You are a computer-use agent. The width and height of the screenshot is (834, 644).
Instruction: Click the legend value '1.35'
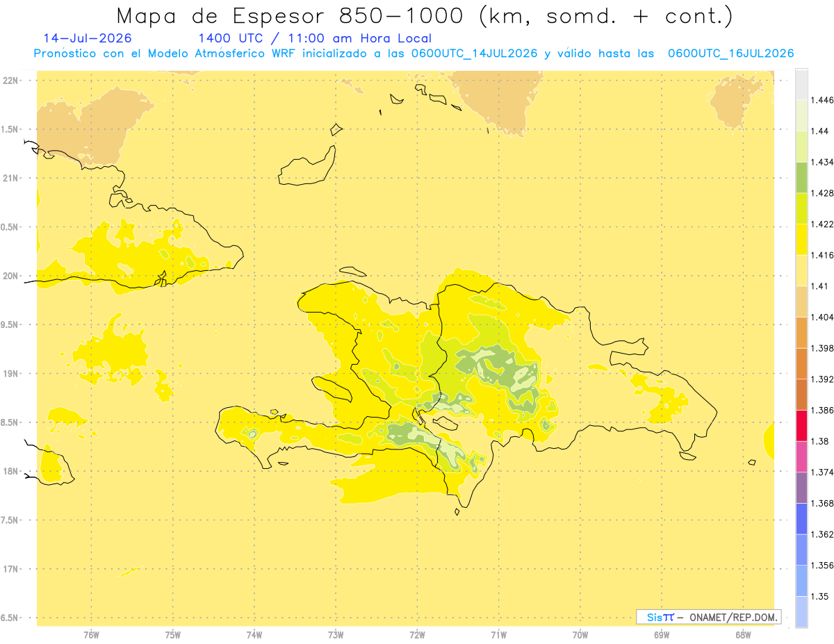coord(820,597)
